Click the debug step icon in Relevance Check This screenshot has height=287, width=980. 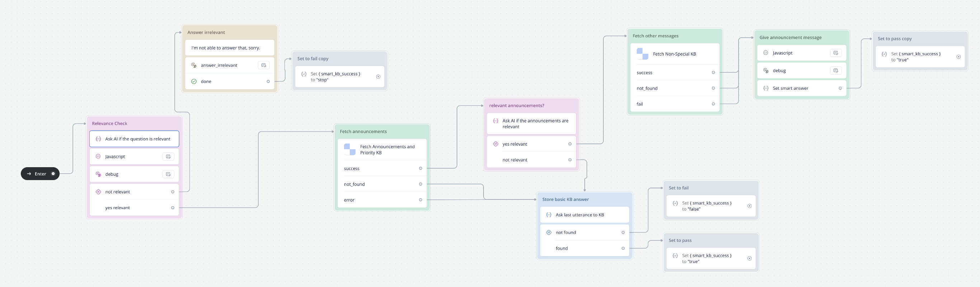point(98,174)
